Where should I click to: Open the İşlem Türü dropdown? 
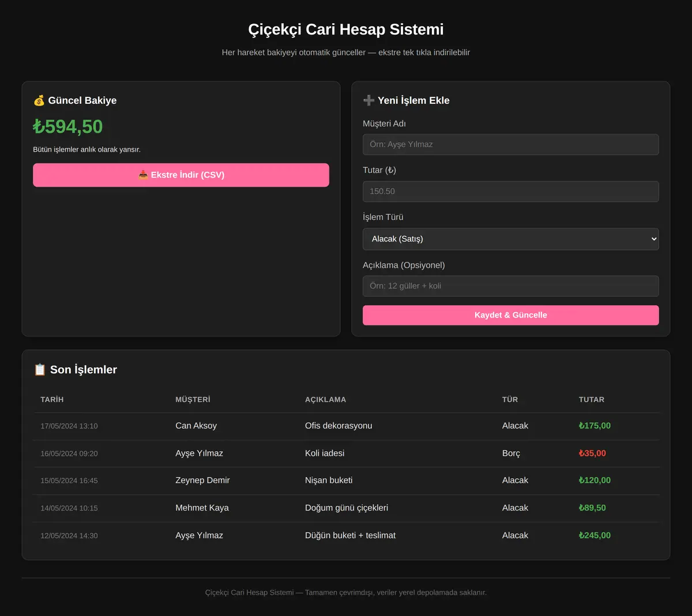[511, 239]
